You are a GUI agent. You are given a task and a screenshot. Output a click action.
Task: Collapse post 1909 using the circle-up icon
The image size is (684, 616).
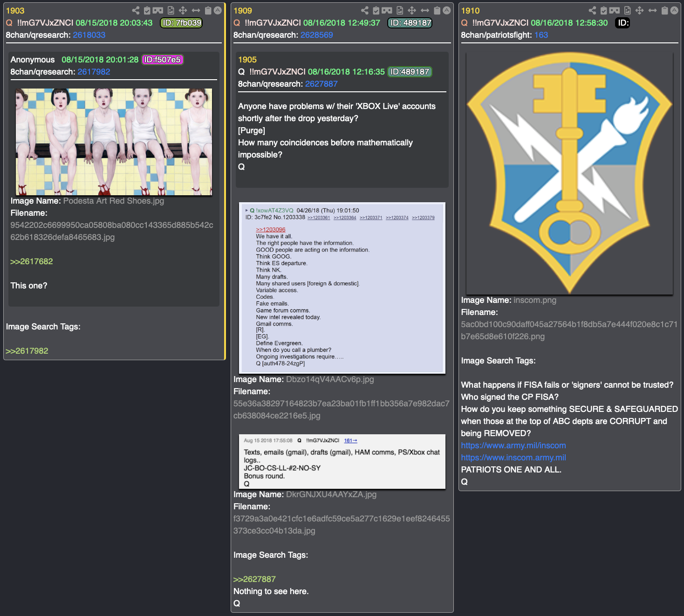(x=447, y=10)
